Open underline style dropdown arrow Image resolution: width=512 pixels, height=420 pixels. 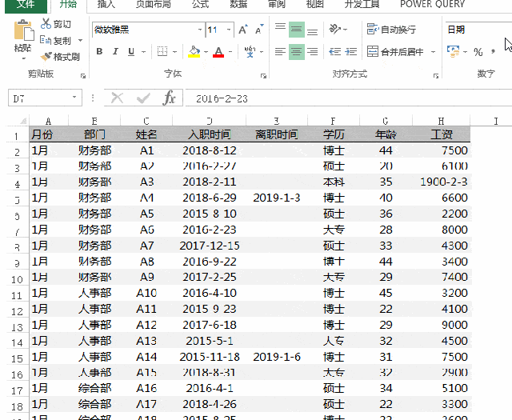coord(143,52)
